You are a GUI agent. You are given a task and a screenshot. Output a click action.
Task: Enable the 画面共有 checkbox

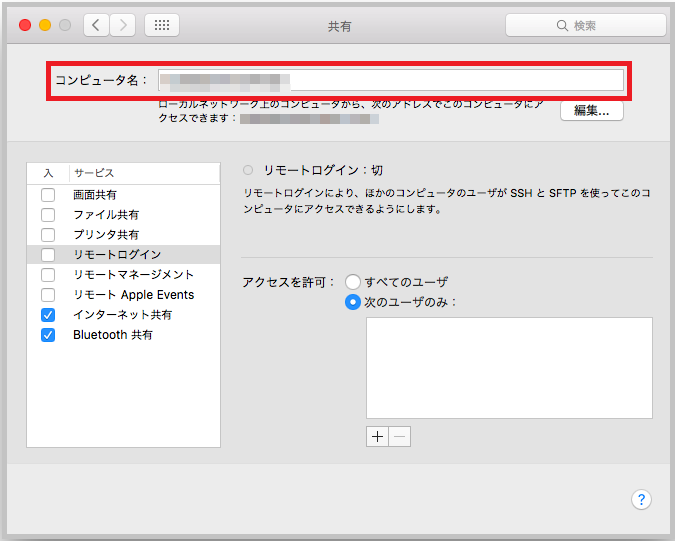point(48,195)
